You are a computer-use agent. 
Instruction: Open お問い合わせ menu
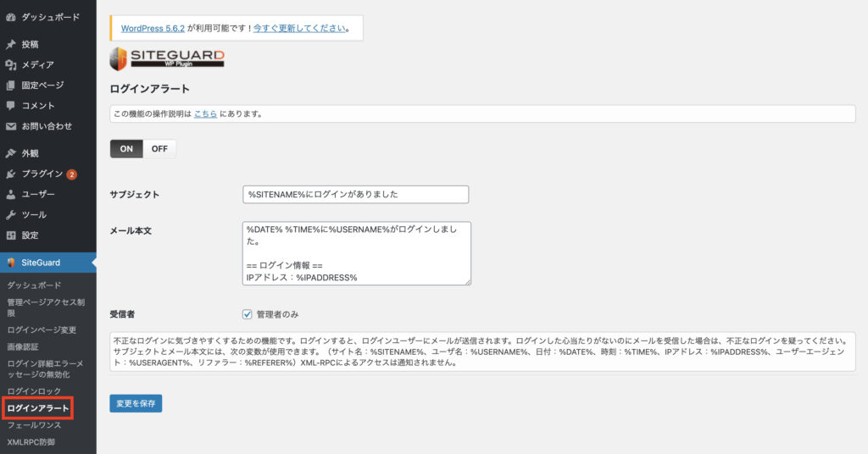tap(48, 126)
